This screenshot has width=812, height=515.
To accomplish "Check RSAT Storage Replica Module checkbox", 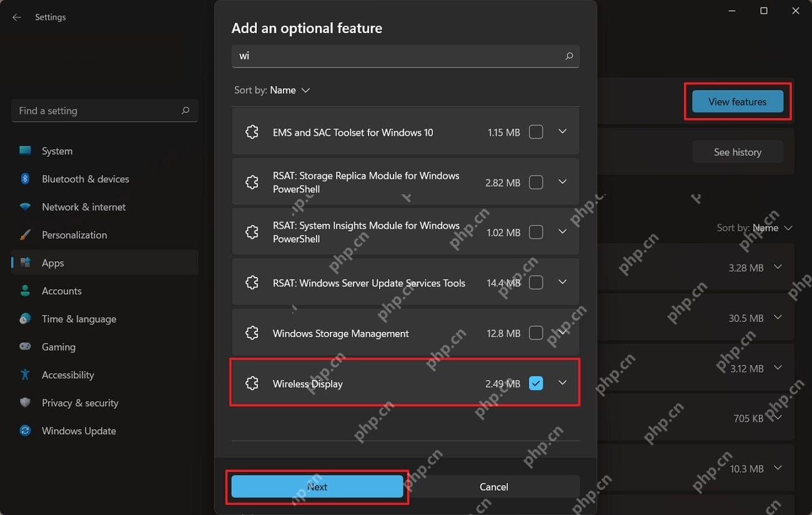I will [536, 182].
